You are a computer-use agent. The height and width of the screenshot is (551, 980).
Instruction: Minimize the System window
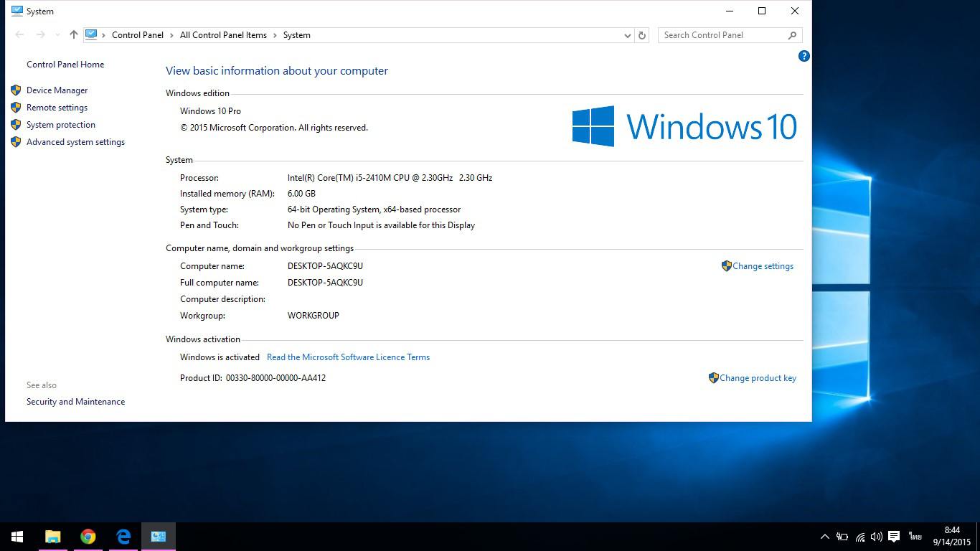730,11
